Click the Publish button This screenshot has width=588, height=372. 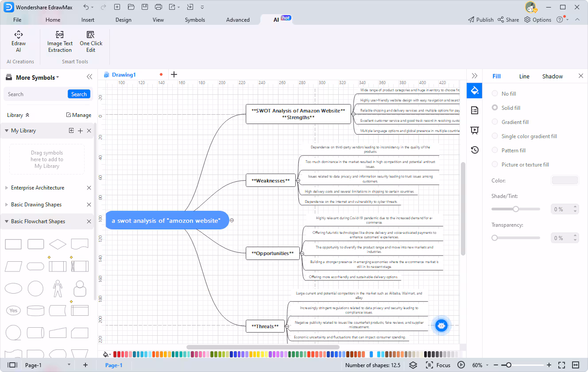coord(481,19)
